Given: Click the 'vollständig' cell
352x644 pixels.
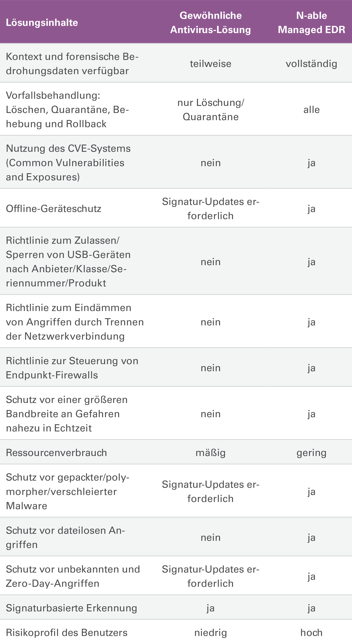Looking at the screenshot, I should click(312, 64).
